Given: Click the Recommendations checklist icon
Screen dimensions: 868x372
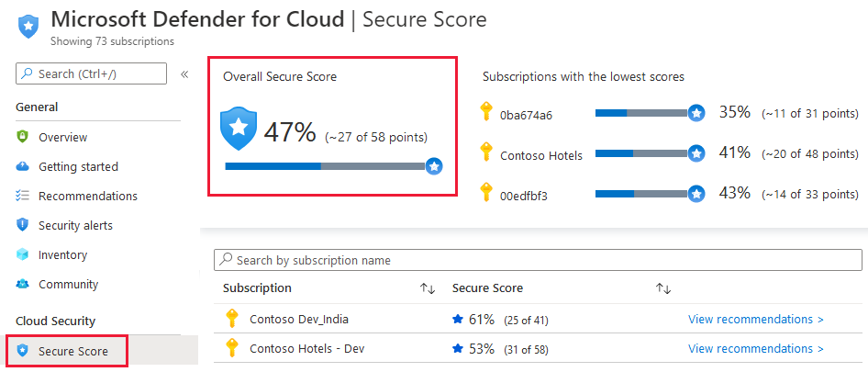Looking at the screenshot, I should 23,196.
